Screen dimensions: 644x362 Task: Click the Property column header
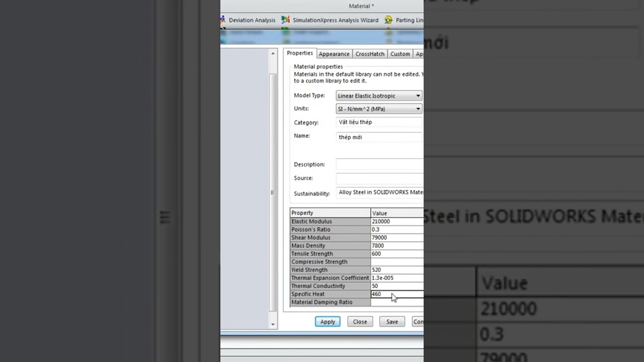[330, 213]
